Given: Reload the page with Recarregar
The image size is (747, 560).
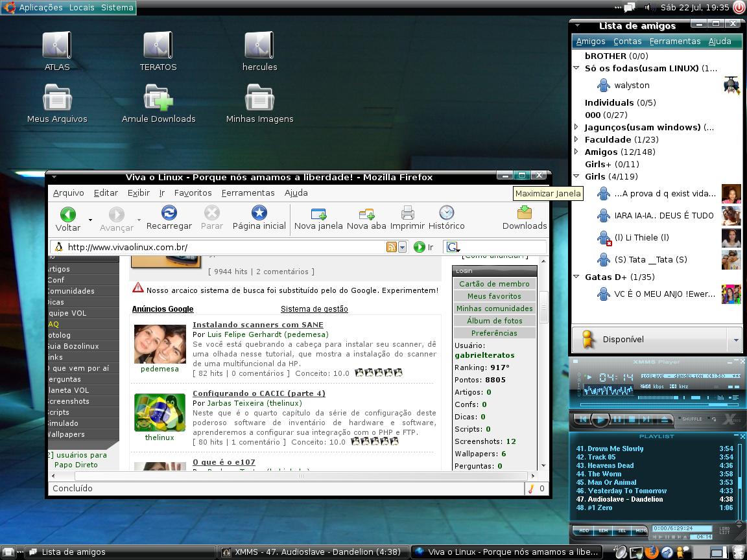Looking at the screenshot, I should 169,213.
